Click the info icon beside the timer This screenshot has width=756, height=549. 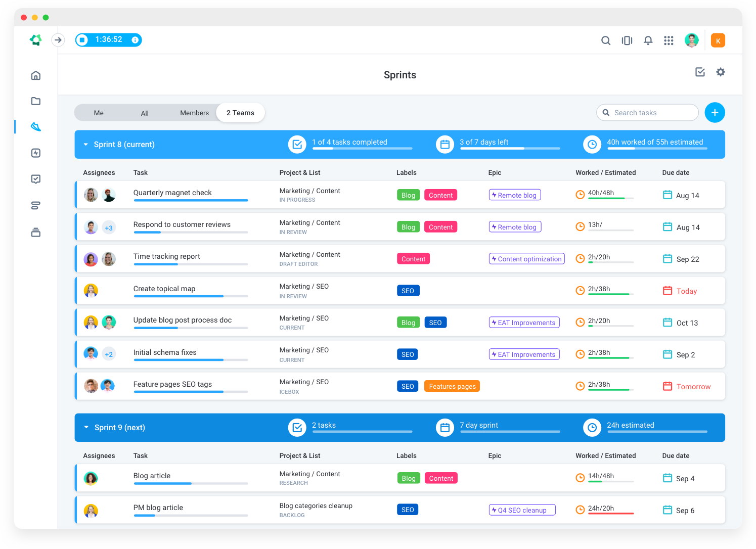point(135,39)
